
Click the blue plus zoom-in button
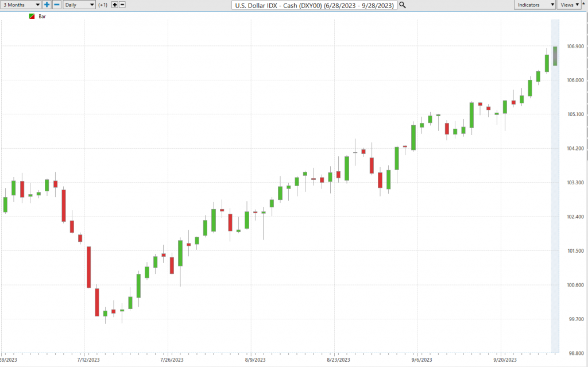[47, 5]
